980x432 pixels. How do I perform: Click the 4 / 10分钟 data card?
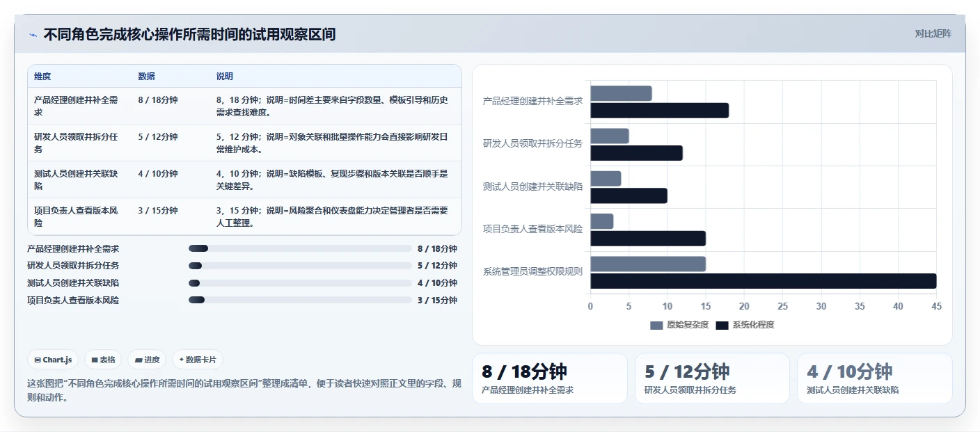[x=874, y=378]
